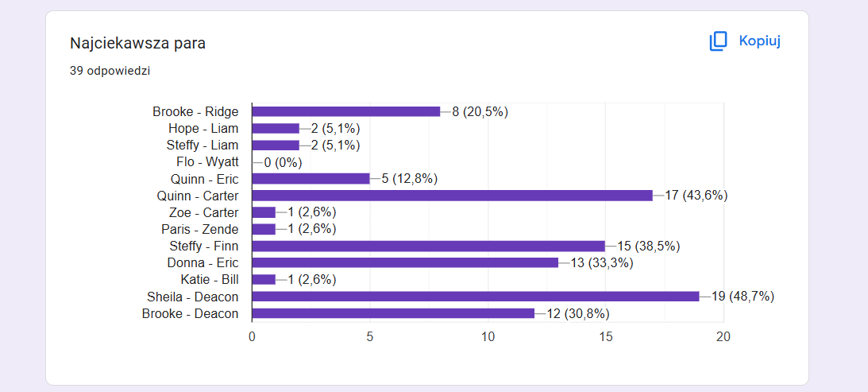This screenshot has width=868, height=392.
Task: Select the Donna - Eric bar
Action: click(405, 263)
